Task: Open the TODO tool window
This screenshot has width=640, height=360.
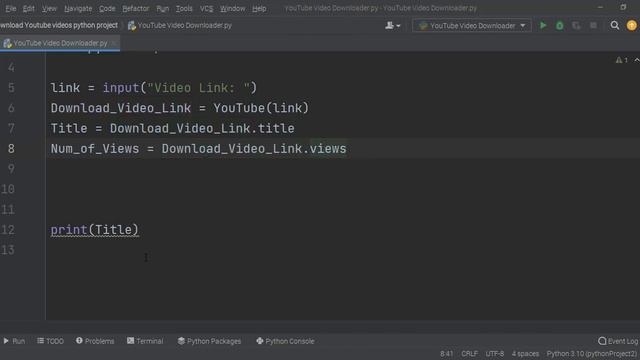Action: [50, 341]
